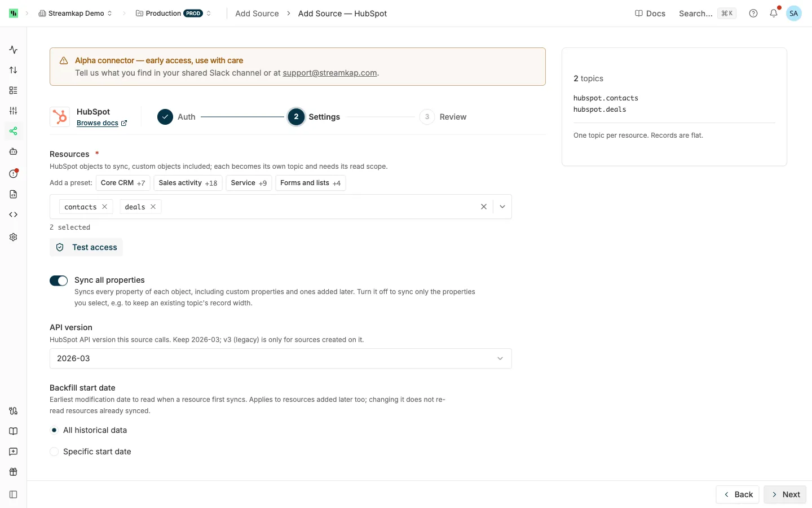This screenshot has height=508, width=812.
Task: Open the book icon in sidebar
Action: click(x=14, y=431)
